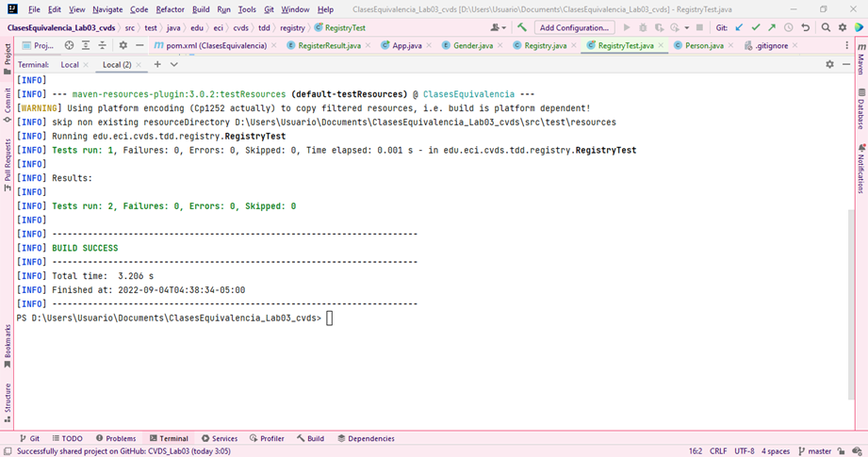This screenshot has height=457, width=868.
Task: Open the Build menu
Action: [x=201, y=9]
